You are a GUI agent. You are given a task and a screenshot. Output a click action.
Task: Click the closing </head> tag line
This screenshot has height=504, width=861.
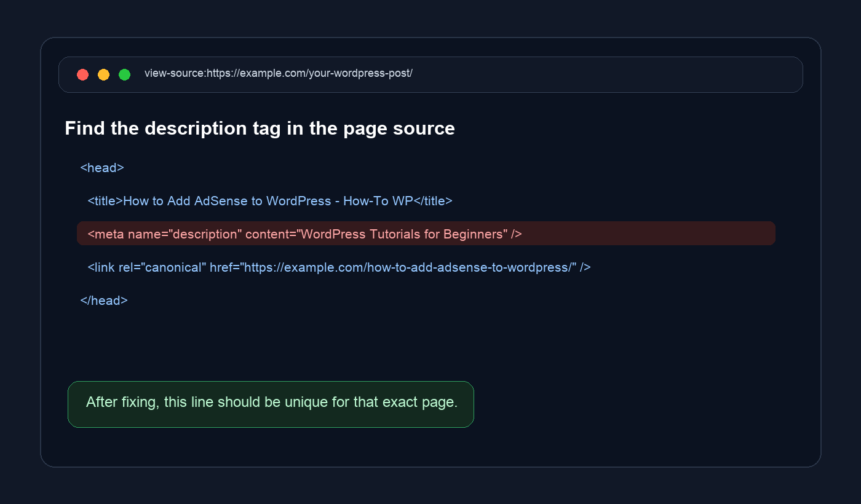[104, 300]
